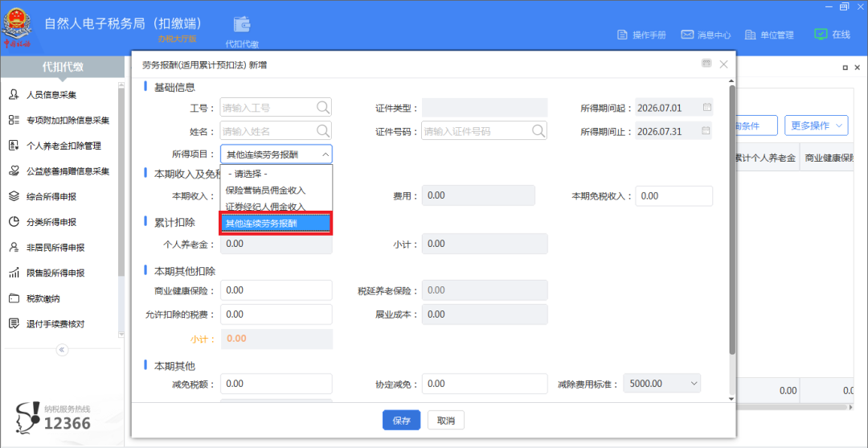This screenshot has width=868, height=448.
Task: Open the 减除费用标准 5000.00 dropdown
Action: (661, 383)
